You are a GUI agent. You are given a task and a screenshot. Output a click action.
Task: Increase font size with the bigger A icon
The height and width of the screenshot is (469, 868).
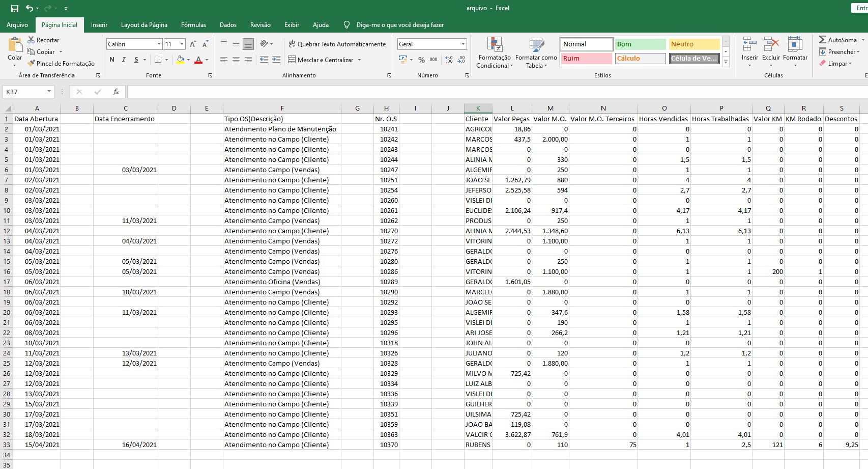point(193,44)
